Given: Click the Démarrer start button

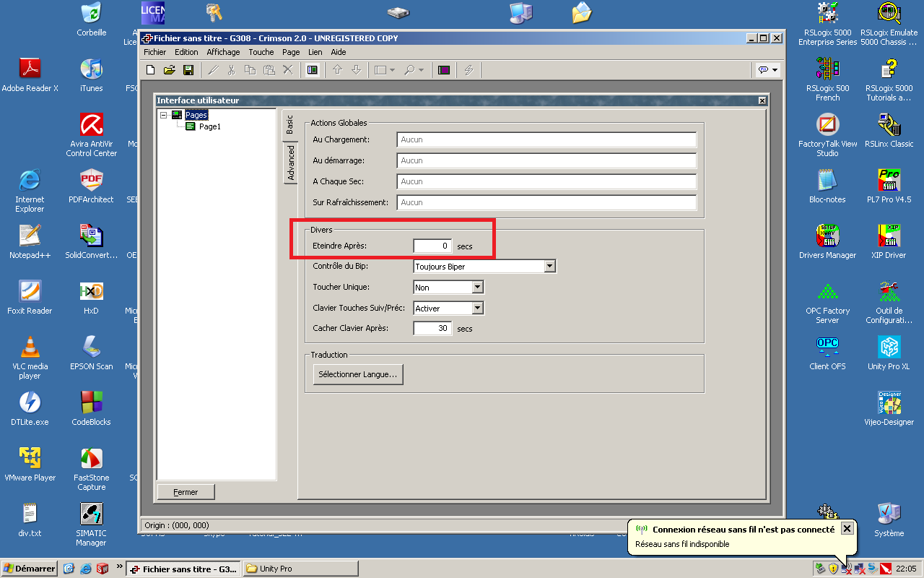Looking at the screenshot, I should coord(30,569).
